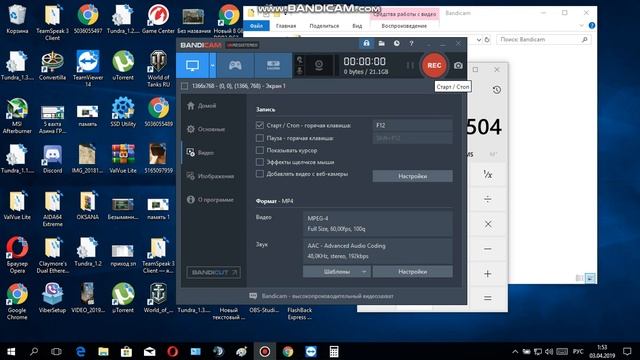Open the Recycle Bin on desktop
Screen dimensions: 640x360
coord(17,19)
